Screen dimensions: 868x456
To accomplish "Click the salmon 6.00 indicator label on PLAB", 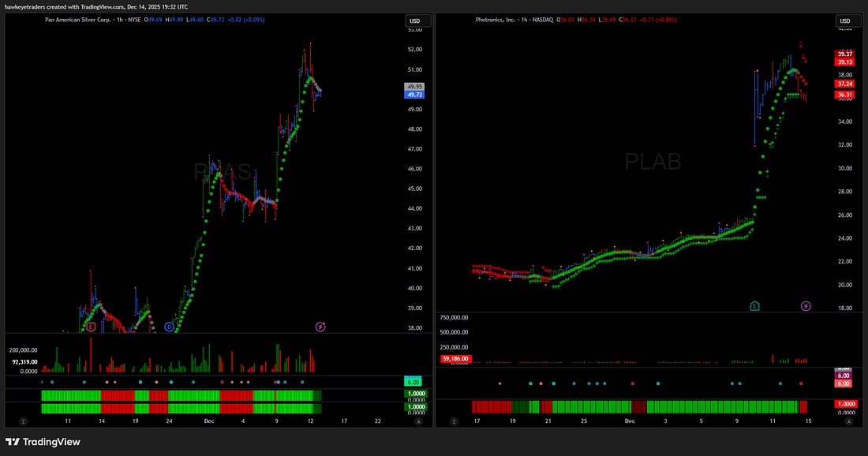I will click(x=843, y=383).
